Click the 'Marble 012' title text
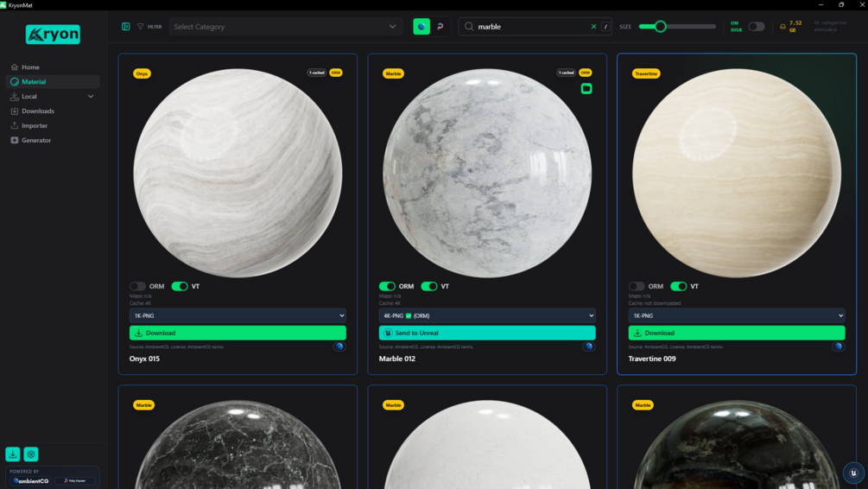This screenshot has height=489, width=868. pos(397,359)
